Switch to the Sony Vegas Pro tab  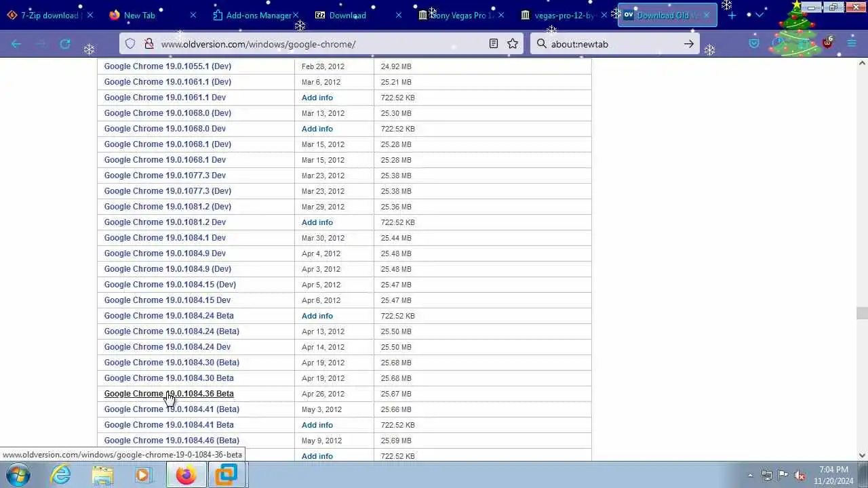(462, 15)
